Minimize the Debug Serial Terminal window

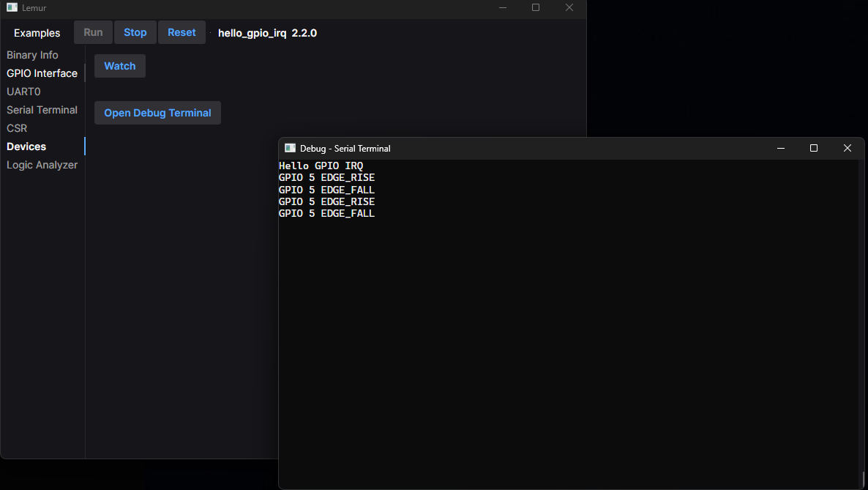[780, 148]
